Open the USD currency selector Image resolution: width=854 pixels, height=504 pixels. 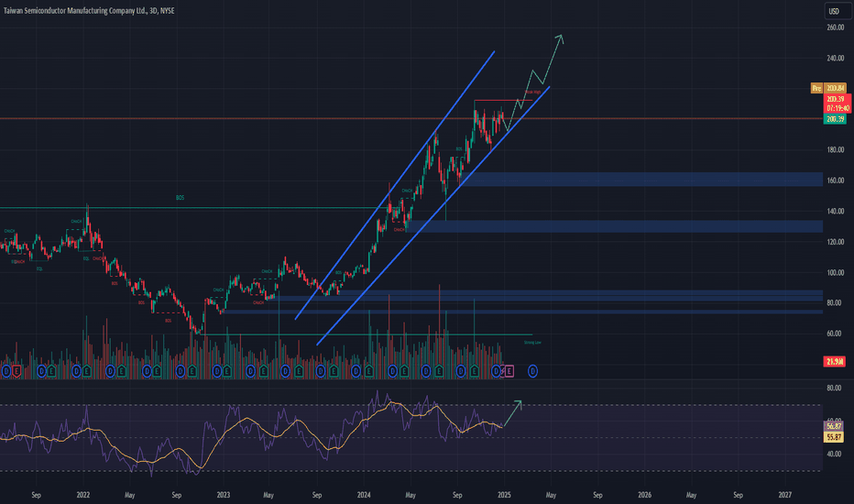tap(838, 11)
